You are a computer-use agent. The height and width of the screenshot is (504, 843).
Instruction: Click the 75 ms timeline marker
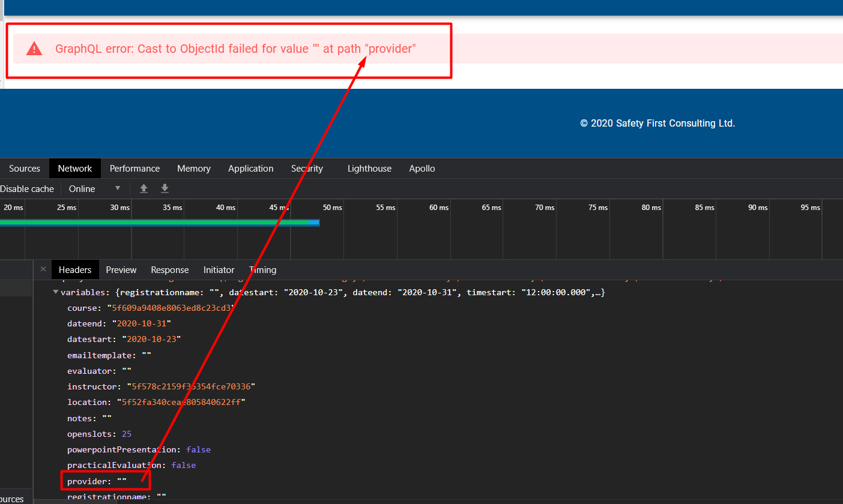tap(597, 207)
